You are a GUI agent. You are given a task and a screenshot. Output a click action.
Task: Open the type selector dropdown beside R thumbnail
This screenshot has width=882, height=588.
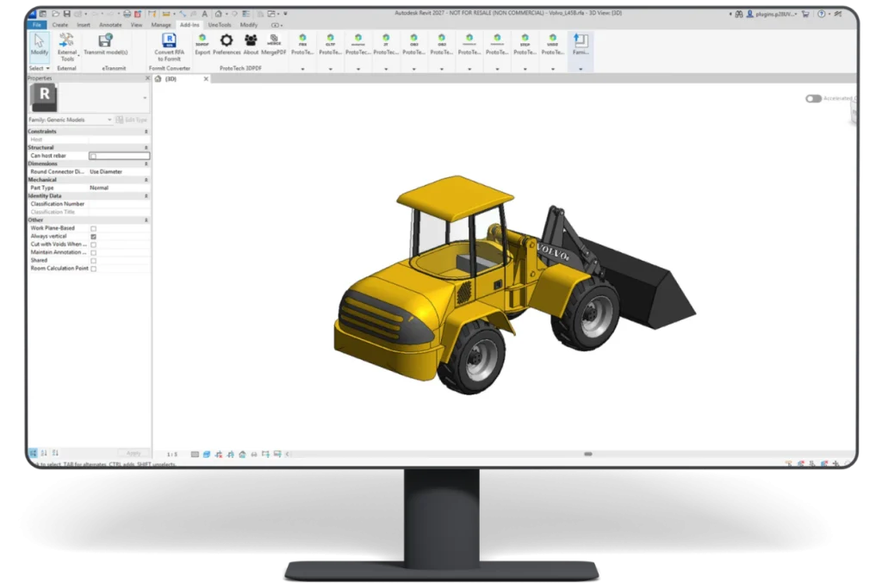[145, 98]
